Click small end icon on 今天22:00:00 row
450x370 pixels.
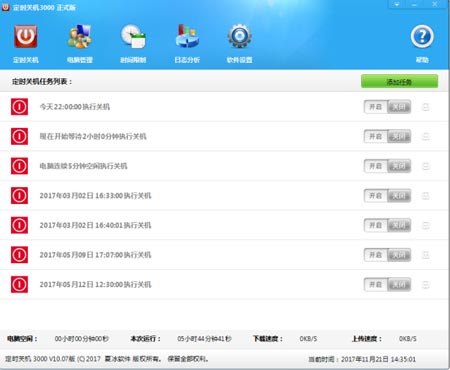(x=426, y=107)
